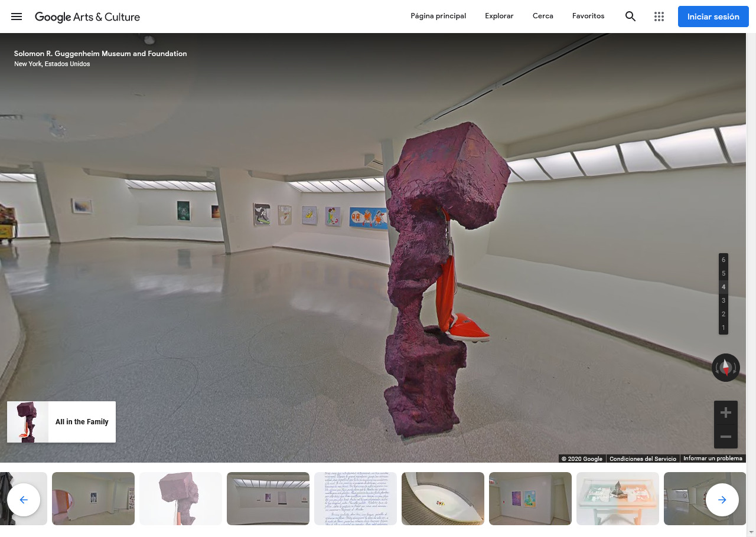Go to previous thumbnails with left arrow
Viewport: 756px width, 537px height.
[24, 500]
